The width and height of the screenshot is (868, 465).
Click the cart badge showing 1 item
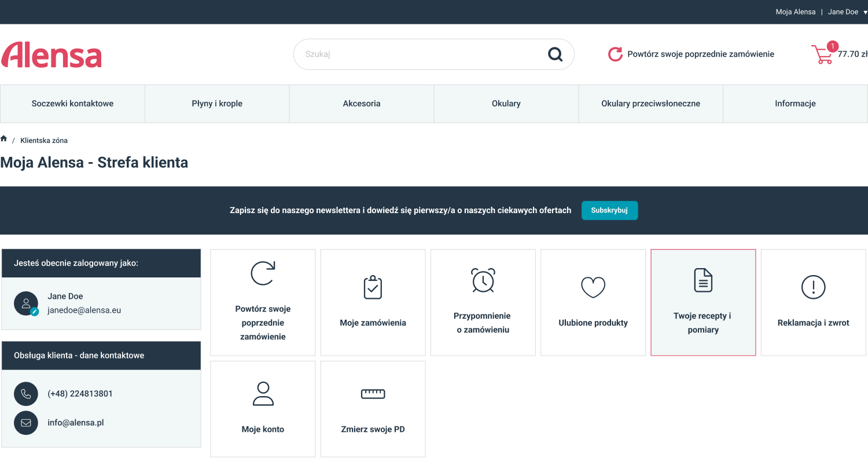[x=832, y=46]
